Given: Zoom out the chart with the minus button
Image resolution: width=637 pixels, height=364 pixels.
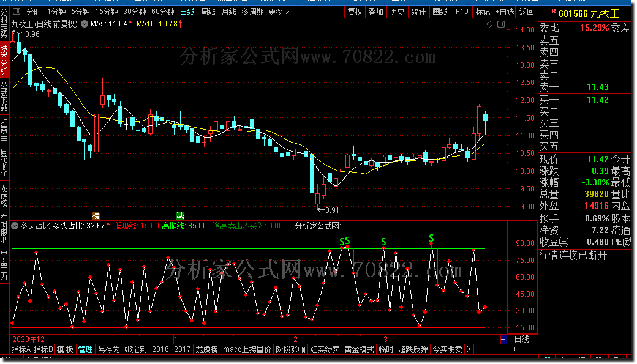Looking at the screenshot, I should [529, 349].
